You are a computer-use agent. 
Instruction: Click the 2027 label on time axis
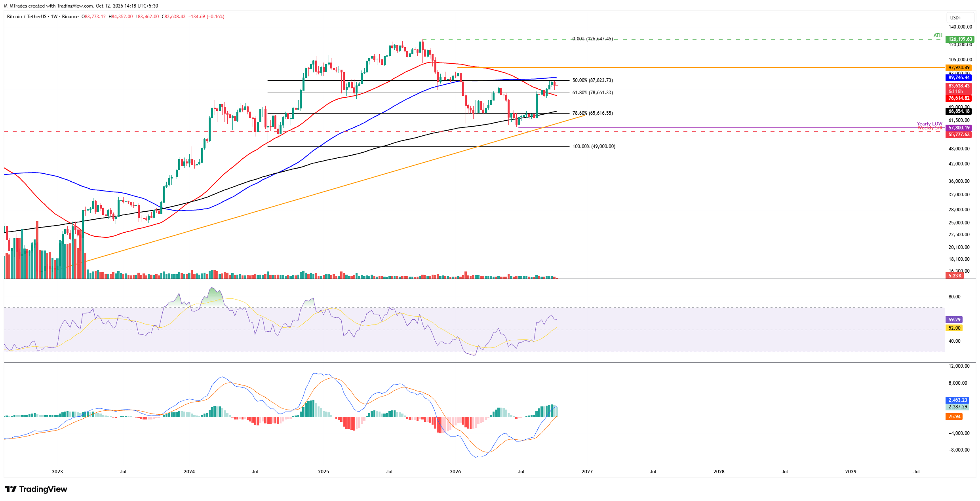click(587, 472)
